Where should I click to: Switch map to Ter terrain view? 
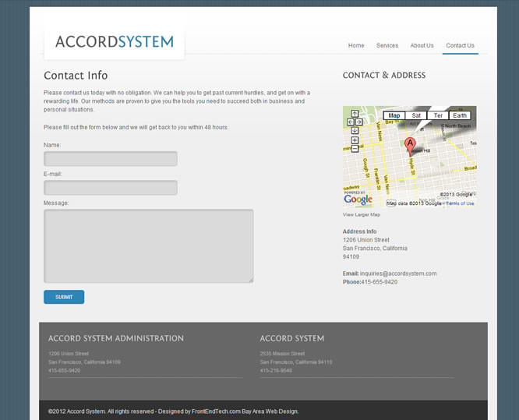438,115
